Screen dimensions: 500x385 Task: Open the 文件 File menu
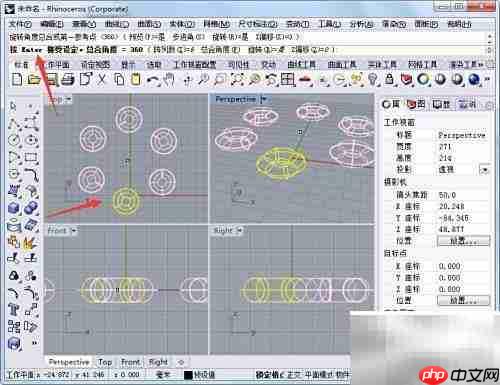(20, 24)
